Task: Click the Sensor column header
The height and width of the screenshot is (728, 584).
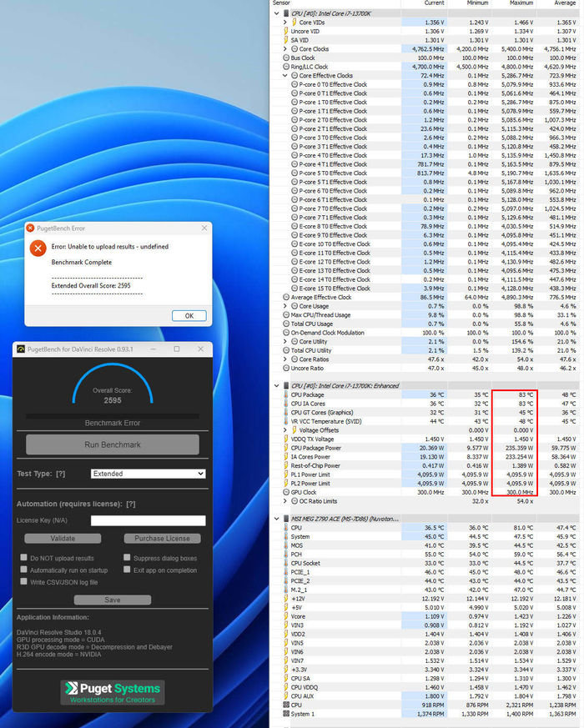Action: coord(281,3)
